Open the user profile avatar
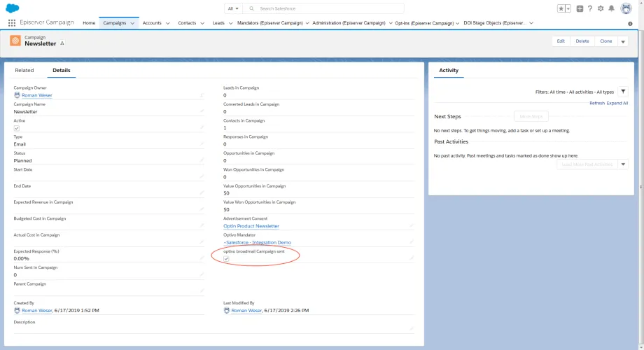Viewport: 644px width, 350px height. click(x=626, y=8)
